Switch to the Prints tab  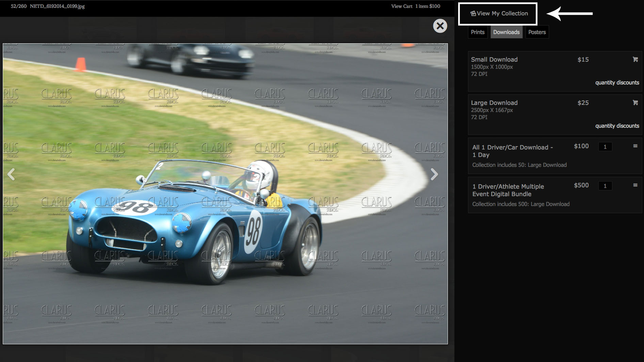477,32
